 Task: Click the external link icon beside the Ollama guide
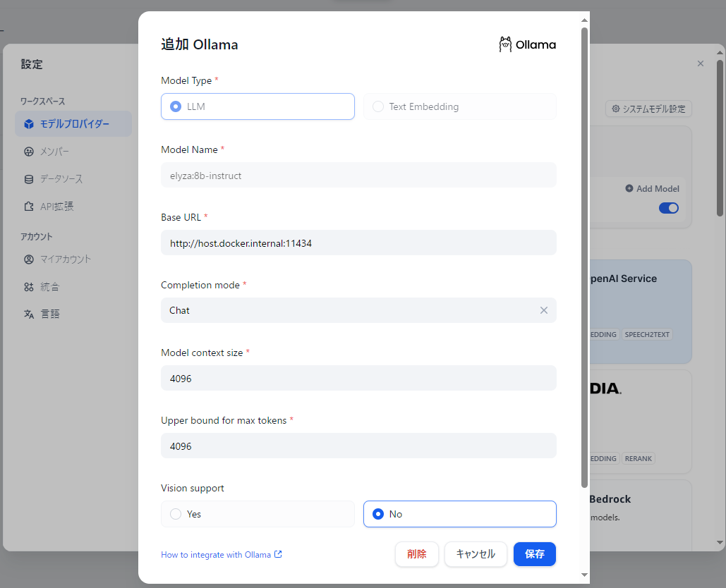point(278,555)
